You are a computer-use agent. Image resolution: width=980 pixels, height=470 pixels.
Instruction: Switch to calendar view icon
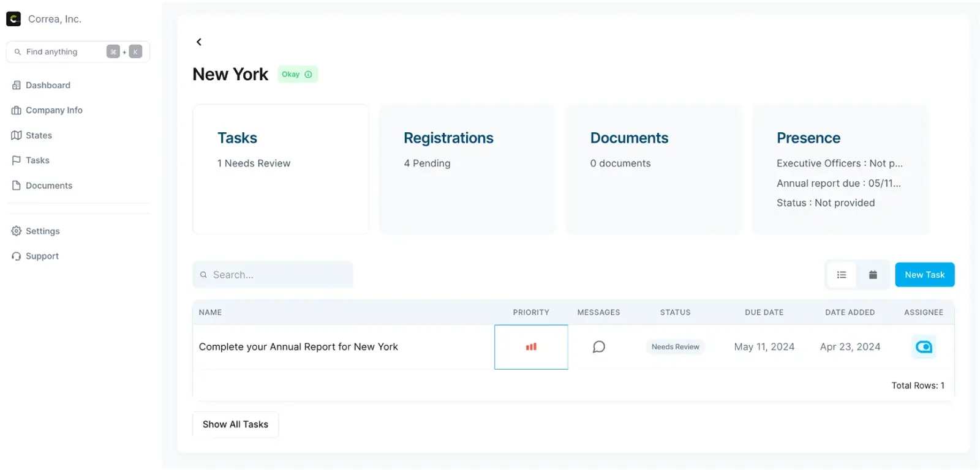873,275
